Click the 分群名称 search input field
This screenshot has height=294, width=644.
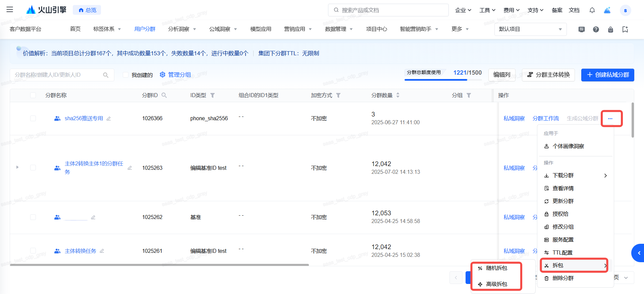[x=57, y=75]
